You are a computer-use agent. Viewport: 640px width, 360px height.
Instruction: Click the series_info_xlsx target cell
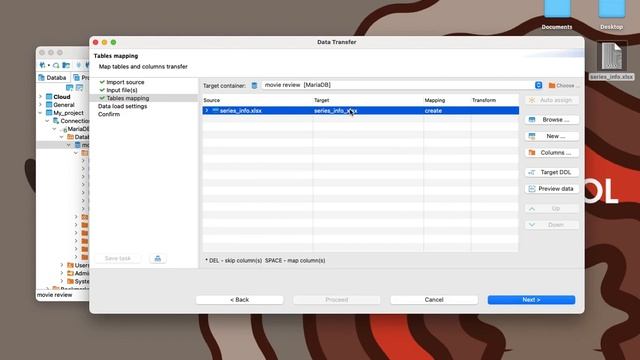click(336, 111)
